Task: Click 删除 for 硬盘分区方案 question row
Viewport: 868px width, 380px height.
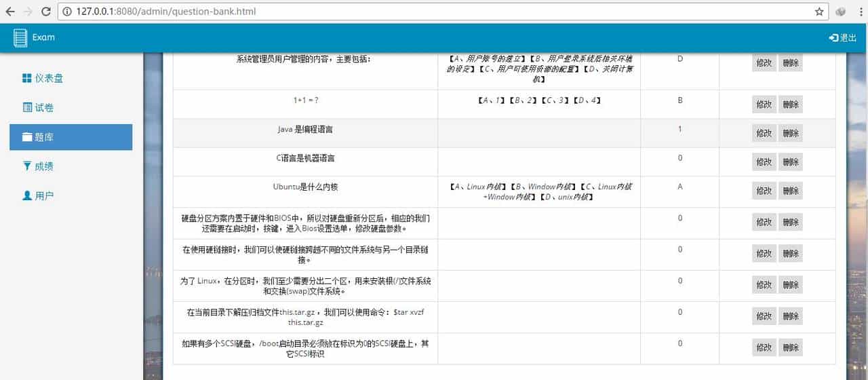Action: 790,222
